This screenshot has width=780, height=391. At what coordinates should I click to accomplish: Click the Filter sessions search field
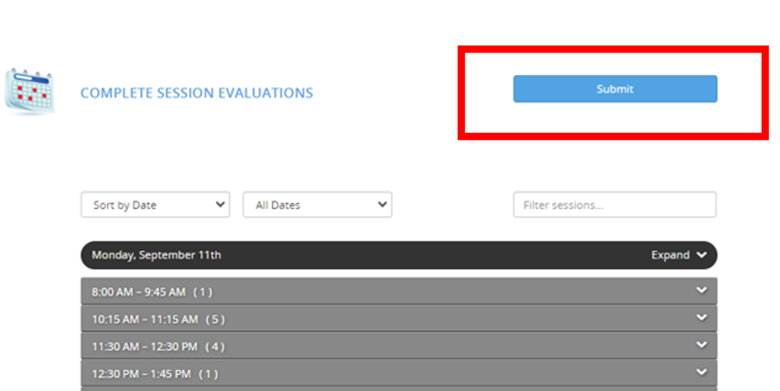(x=615, y=204)
